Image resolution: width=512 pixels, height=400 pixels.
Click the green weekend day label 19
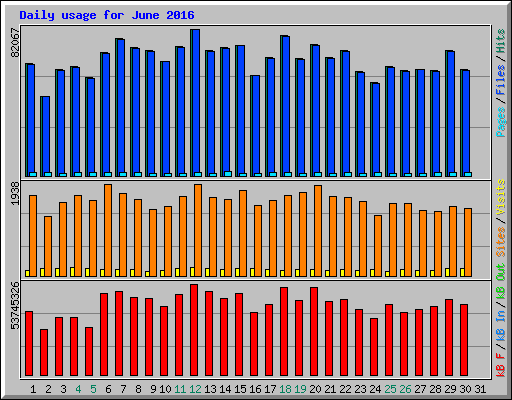[x=300, y=389]
